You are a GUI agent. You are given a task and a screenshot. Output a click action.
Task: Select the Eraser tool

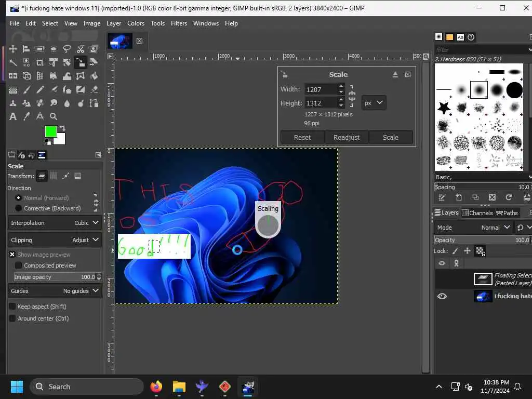click(x=94, y=89)
